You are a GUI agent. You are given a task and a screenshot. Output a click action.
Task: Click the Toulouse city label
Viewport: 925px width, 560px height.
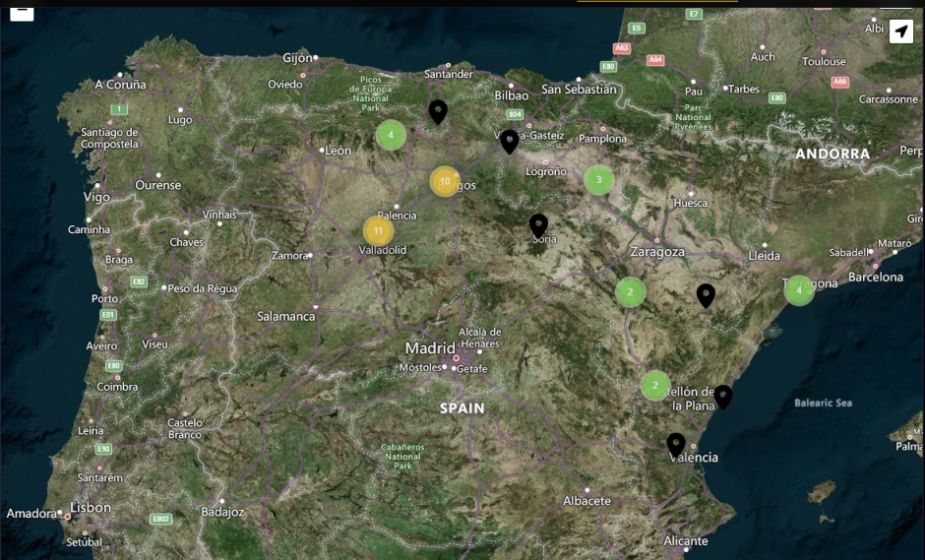[x=824, y=61]
